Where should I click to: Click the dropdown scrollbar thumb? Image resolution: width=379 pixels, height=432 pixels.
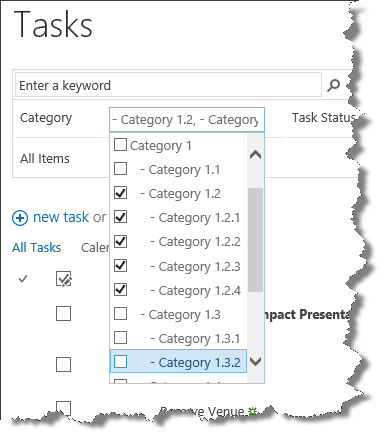(255, 240)
